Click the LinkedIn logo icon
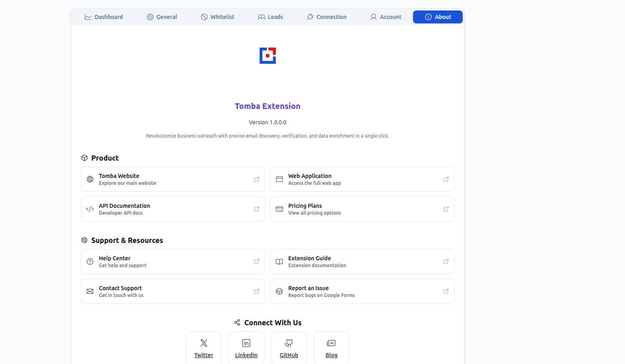Image resolution: width=625 pixels, height=364 pixels. pyautogui.click(x=246, y=343)
